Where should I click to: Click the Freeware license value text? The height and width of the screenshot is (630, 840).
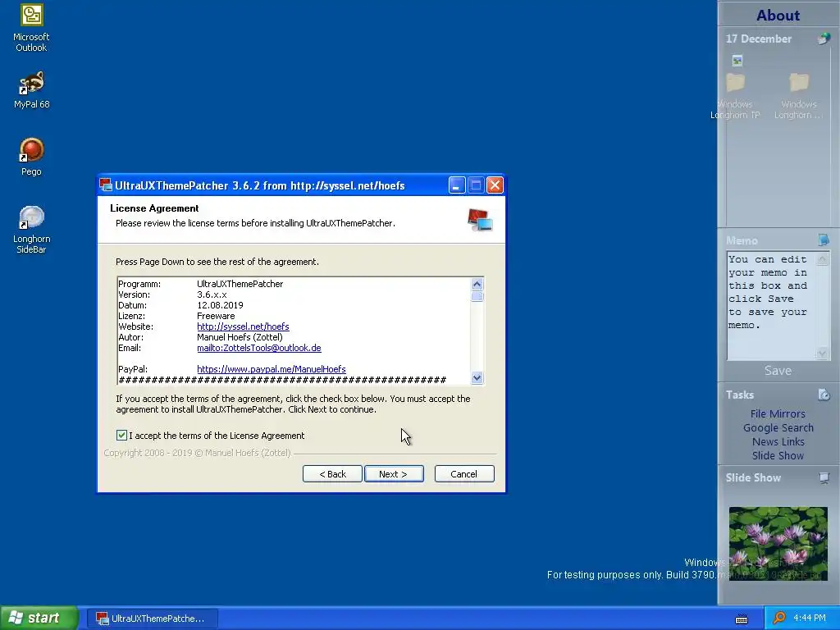216,316
